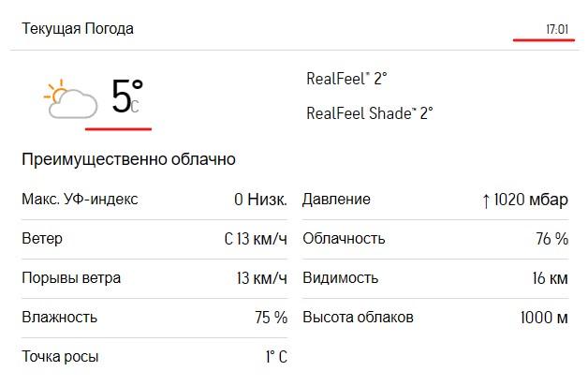The width and height of the screenshot is (588, 386).
Task: Select the 1020 мбар pressure value
Action: click(531, 200)
